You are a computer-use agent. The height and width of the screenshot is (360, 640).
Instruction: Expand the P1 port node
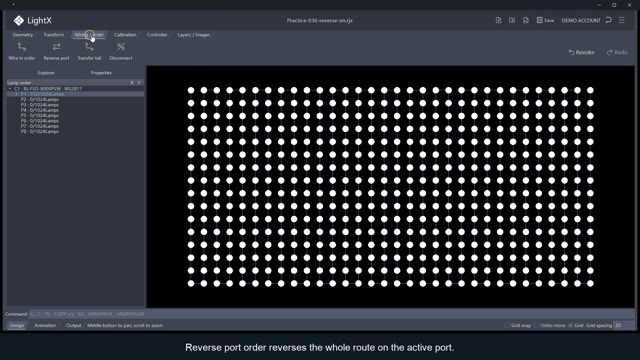[16, 94]
